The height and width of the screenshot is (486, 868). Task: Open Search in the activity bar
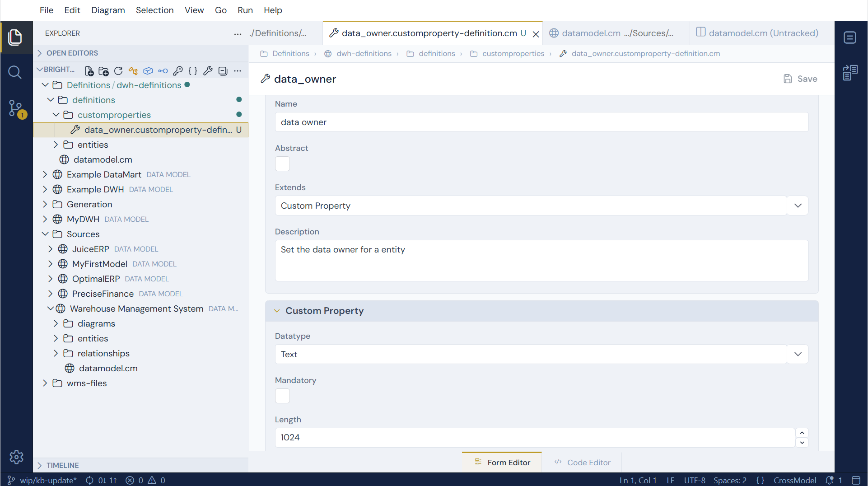15,72
